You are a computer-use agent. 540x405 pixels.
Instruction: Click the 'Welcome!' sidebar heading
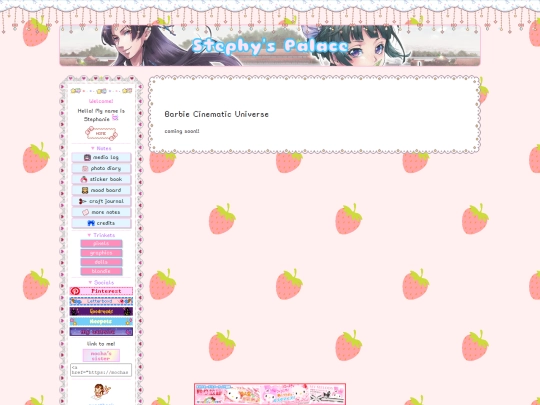(101, 101)
